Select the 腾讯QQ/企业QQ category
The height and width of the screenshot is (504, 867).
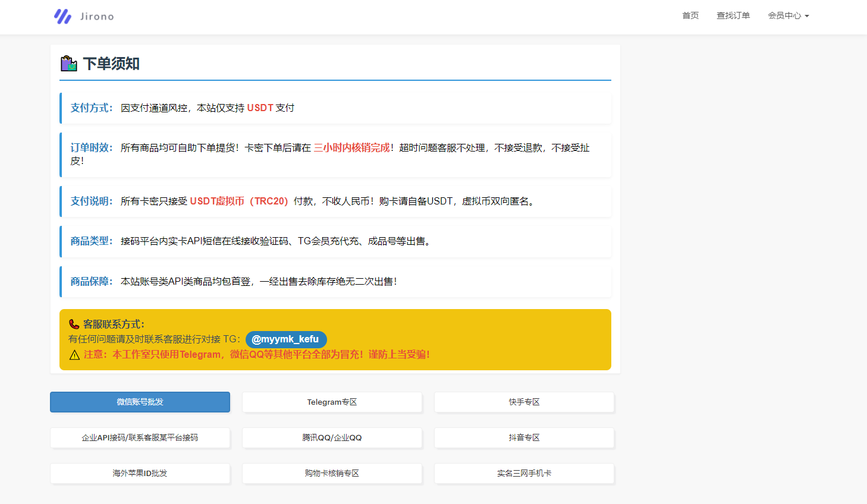tap(332, 437)
